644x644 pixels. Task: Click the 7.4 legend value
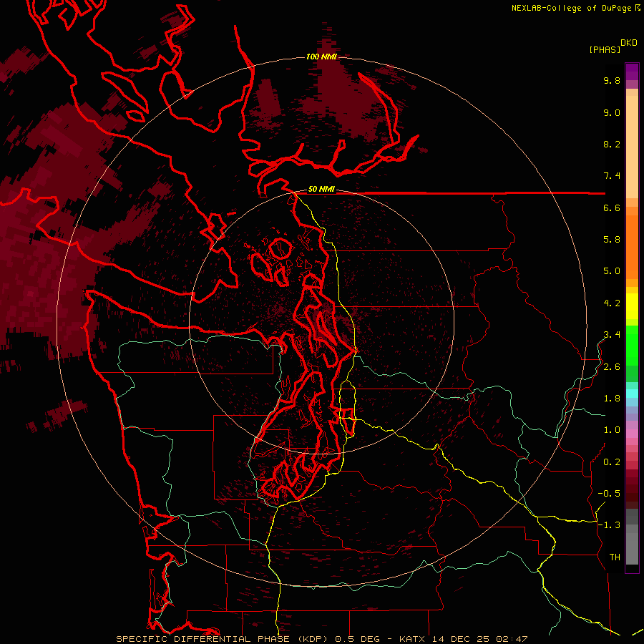click(612, 176)
